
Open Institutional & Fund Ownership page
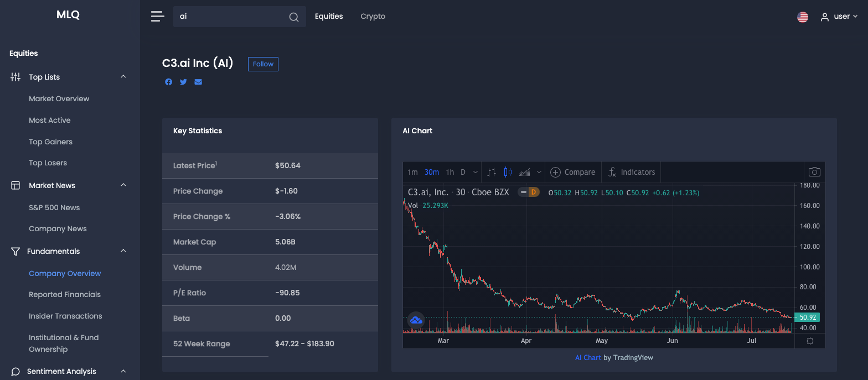click(64, 343)
